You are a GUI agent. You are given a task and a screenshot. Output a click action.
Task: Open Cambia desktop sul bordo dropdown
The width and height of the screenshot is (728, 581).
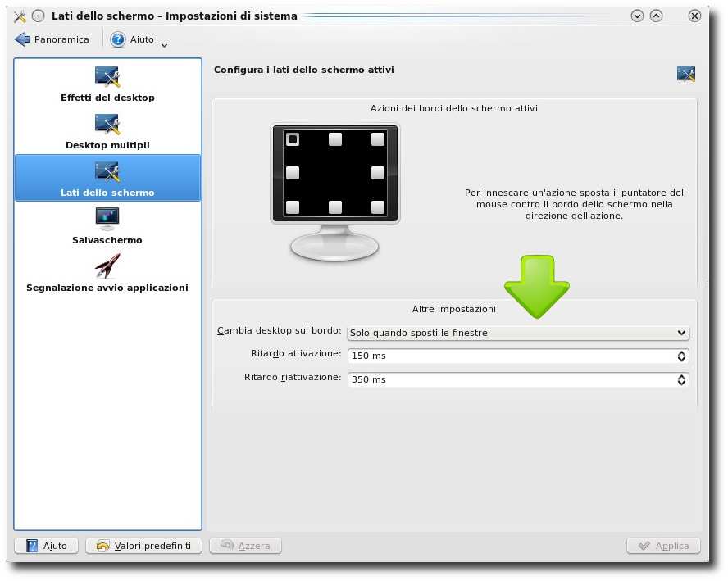(x=518, y=333)
